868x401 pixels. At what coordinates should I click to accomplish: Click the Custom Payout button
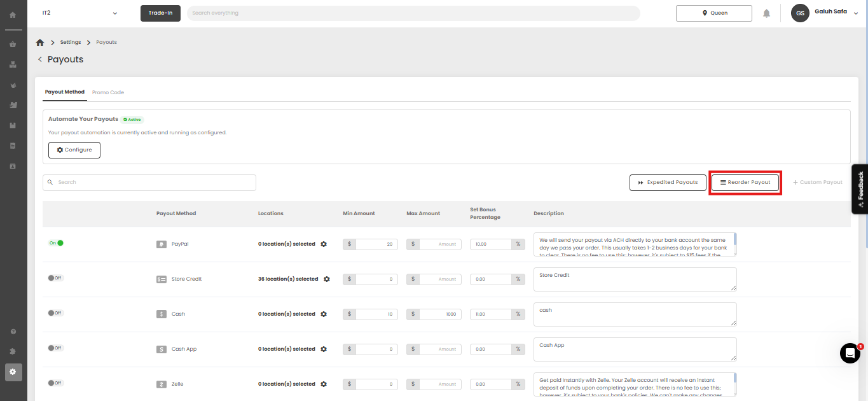tap(818, 182)
